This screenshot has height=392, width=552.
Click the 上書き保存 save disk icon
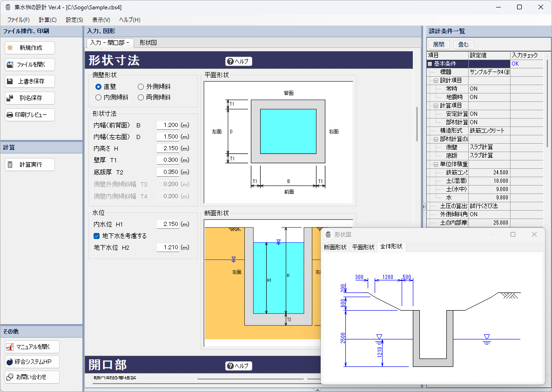(10, 81)
